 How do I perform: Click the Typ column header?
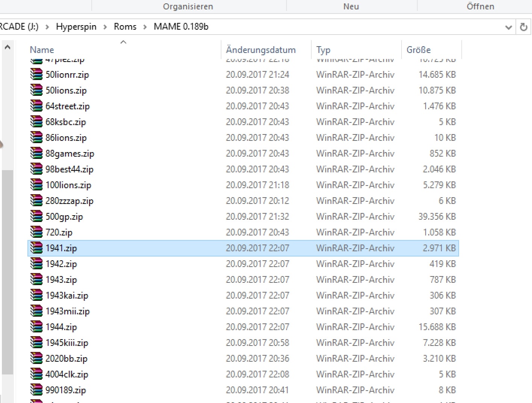[x=323, y=50]
